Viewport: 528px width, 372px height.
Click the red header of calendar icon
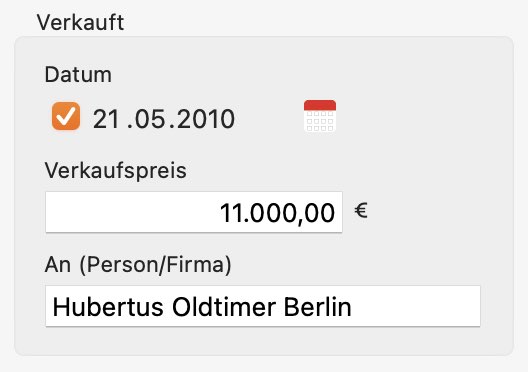pyautogui.click(x=320, y=105)
